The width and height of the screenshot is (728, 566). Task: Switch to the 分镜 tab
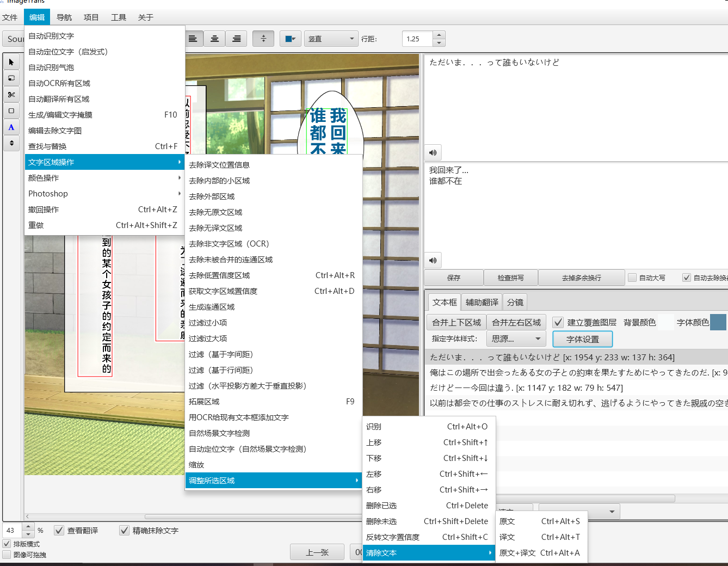(x=515, y=302)
